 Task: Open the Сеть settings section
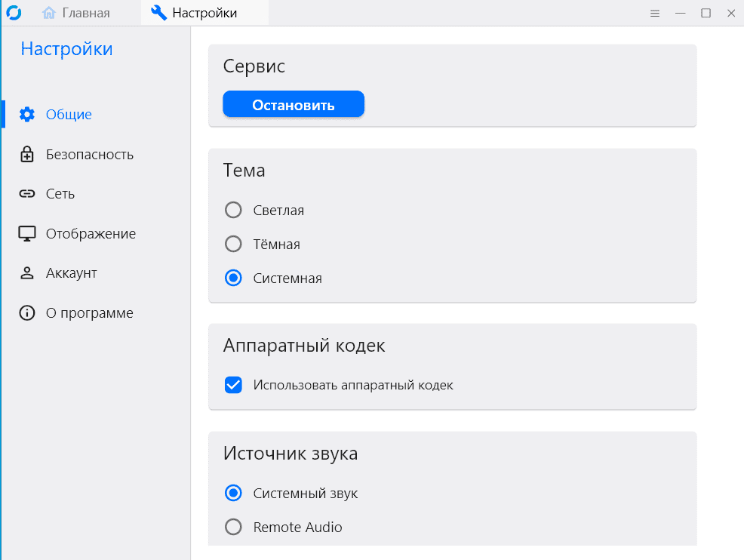click(x=60, y=194)
